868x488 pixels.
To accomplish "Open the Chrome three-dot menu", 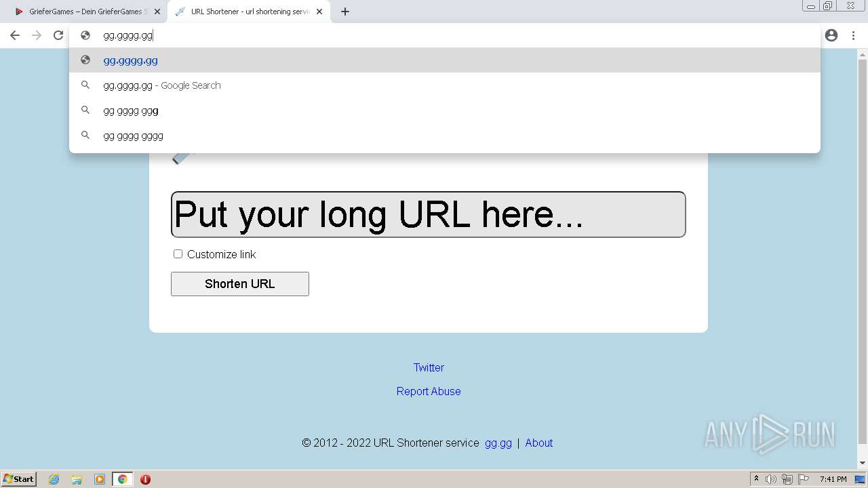I will [x=853, y=35].
